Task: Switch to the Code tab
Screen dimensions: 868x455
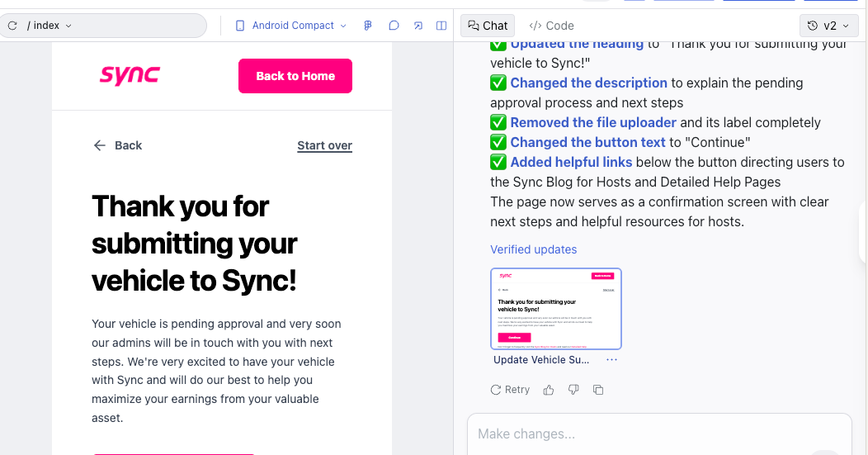Action: tap(551, 26)
